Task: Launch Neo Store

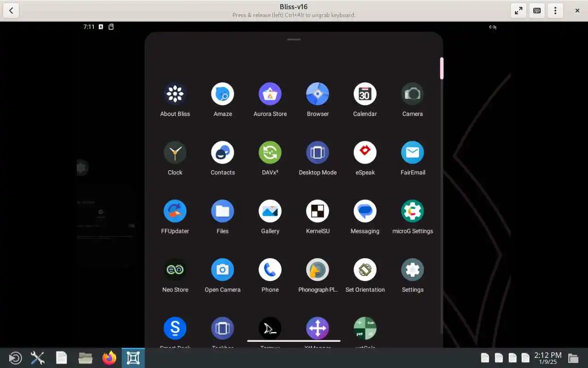Action: (x=175, y=270)
